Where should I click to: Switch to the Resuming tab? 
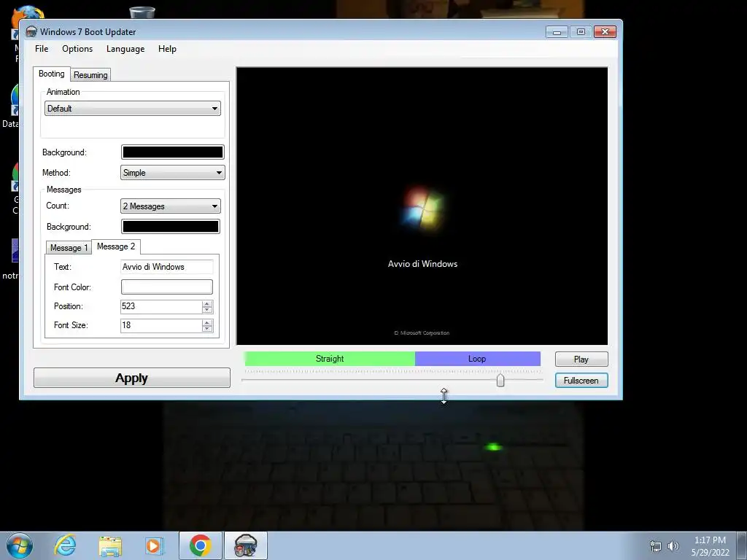pyautogui.click(x=90, y=75)
